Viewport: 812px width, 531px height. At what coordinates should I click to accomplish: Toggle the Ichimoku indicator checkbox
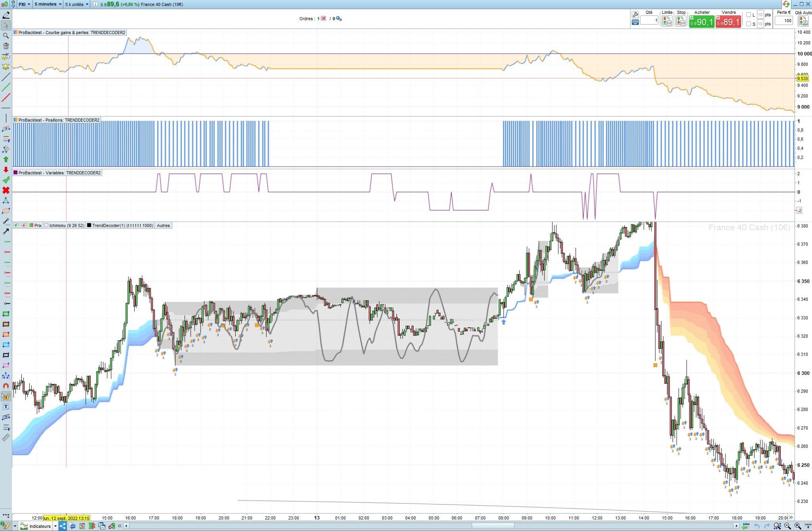point(46,225)
